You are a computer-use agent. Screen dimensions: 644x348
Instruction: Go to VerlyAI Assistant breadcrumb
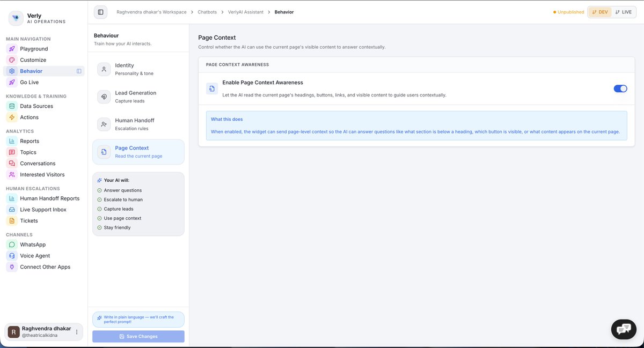[246, 12]
